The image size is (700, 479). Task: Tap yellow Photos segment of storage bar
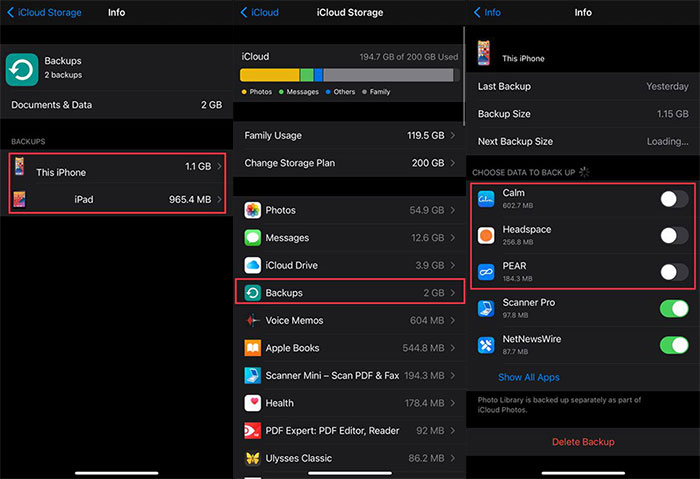270,75
